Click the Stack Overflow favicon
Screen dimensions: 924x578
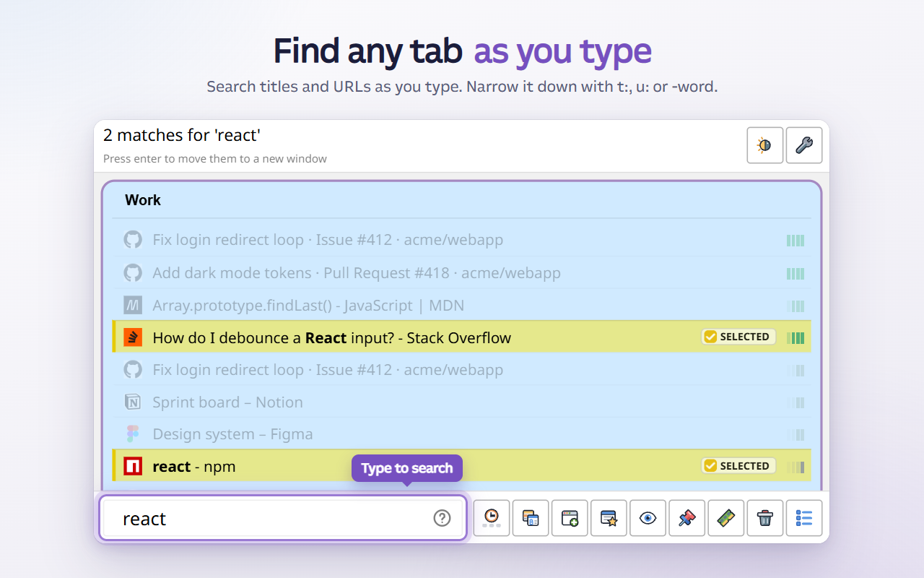(x=133, y=337)
